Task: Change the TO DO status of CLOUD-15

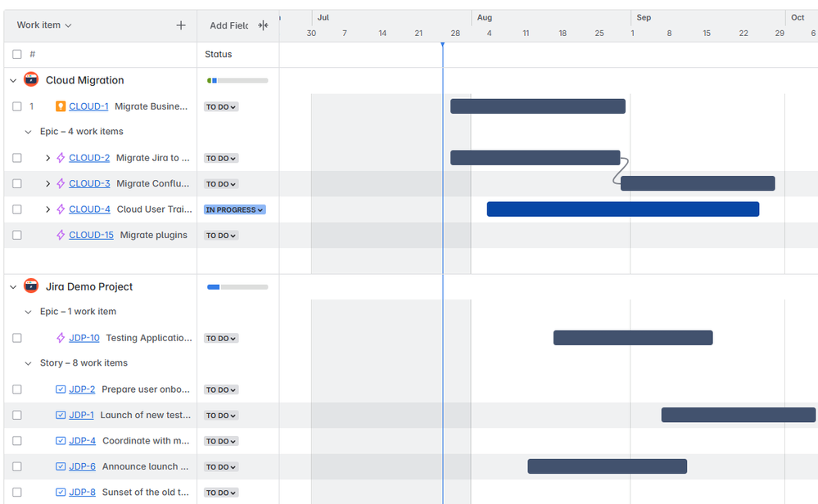Action: click(221, 236)
